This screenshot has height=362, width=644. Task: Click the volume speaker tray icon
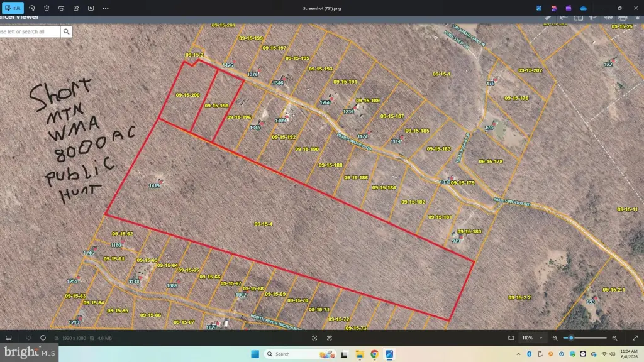click(x=613, y=354)
